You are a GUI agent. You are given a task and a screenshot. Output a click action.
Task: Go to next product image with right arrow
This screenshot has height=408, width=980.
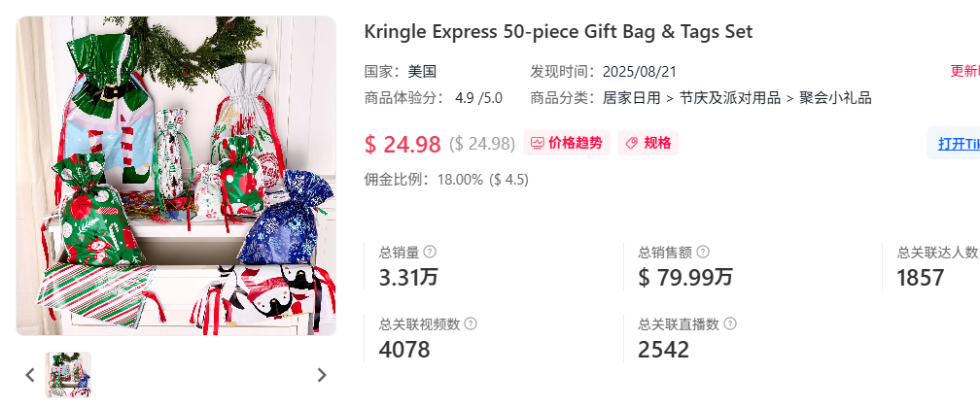(322, 375)
